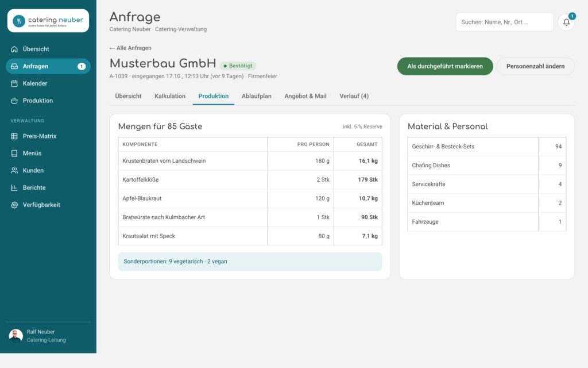Click the Kartoffelklöße component cell
Viewport: 588px width, 368px height.
193,180
